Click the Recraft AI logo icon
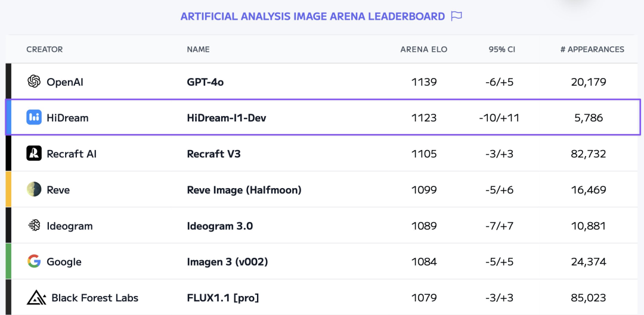 34,154
